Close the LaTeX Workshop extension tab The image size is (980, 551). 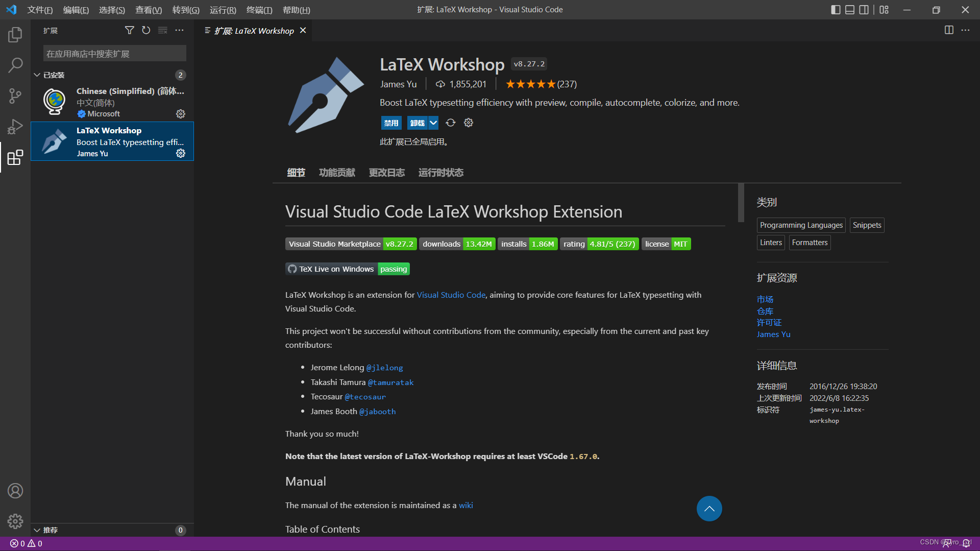pyautogui.click(x=303, y=31)
